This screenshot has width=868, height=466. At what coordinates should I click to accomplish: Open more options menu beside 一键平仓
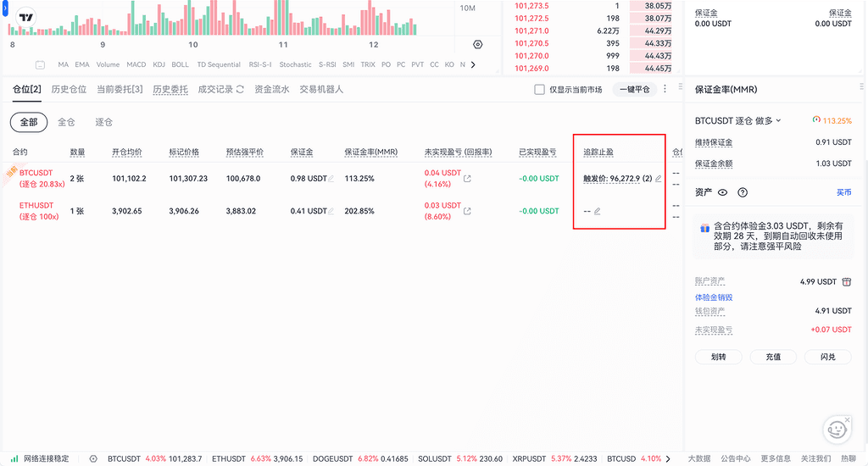coord(665,89)
